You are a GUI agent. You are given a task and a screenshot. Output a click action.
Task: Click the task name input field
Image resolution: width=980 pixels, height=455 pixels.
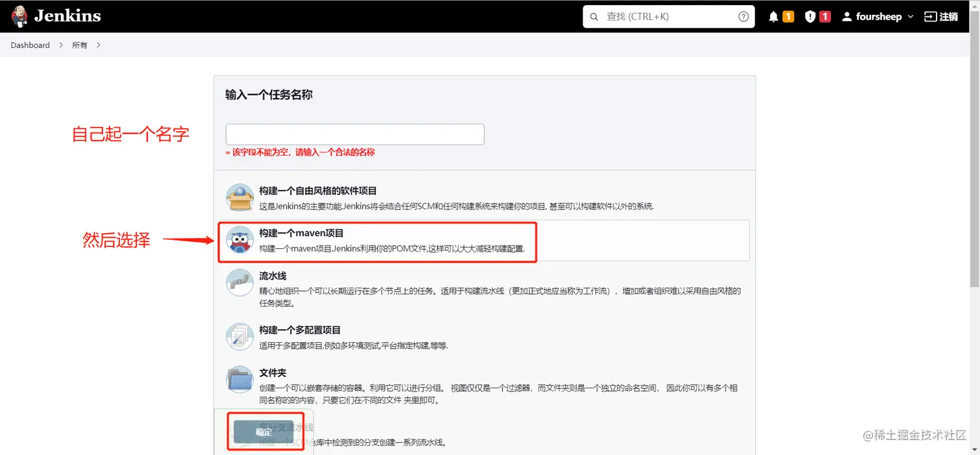point(355,134)
